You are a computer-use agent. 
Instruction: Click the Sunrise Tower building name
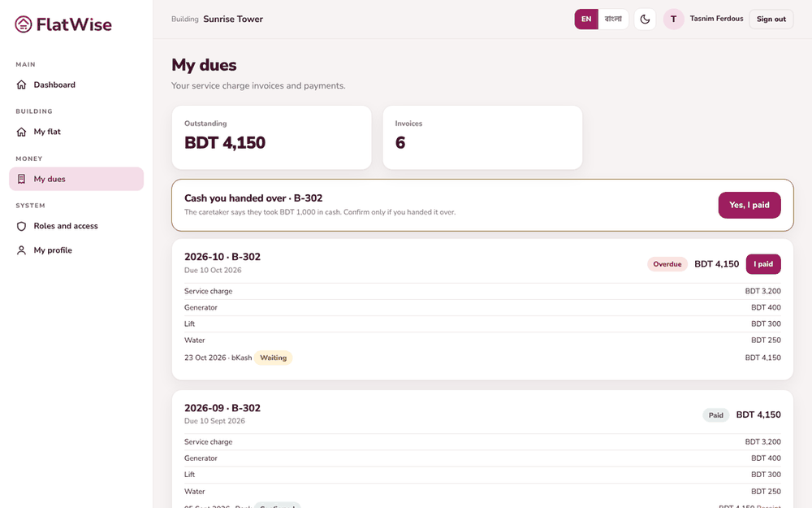pos(233,20)
